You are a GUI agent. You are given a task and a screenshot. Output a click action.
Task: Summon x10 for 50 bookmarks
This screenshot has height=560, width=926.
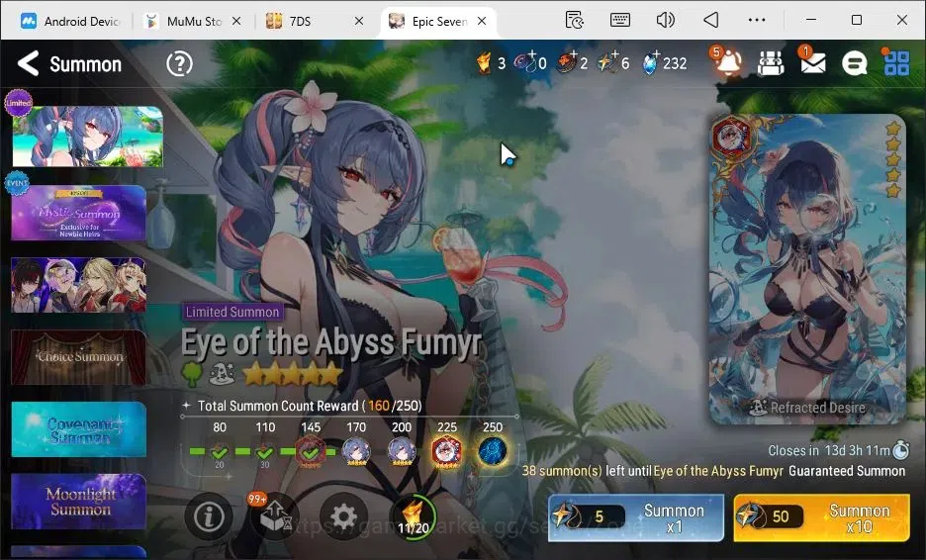point(821,518)
